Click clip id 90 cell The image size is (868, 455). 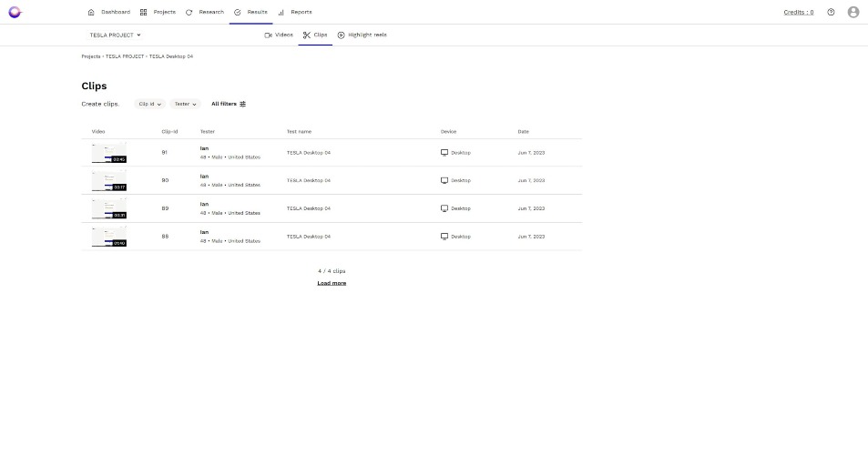165,180
